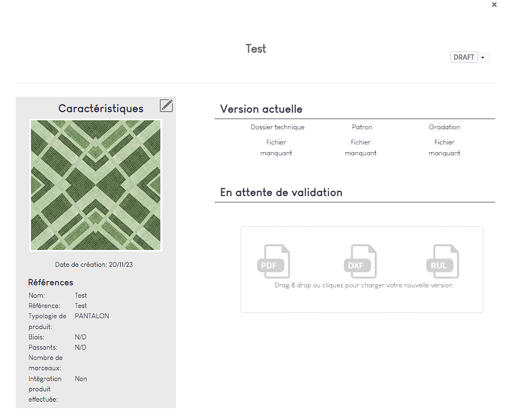Click 'Fichier manquant' under Gradation
The height and width of the screenshot is (420, 512).
point(444,148)
